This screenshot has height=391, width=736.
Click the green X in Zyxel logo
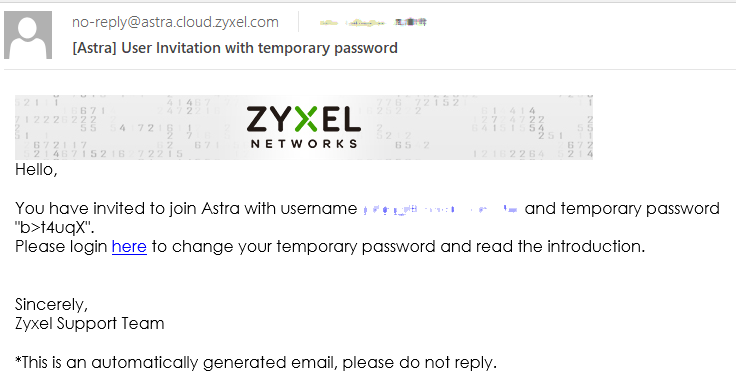[x=306, y=118]
